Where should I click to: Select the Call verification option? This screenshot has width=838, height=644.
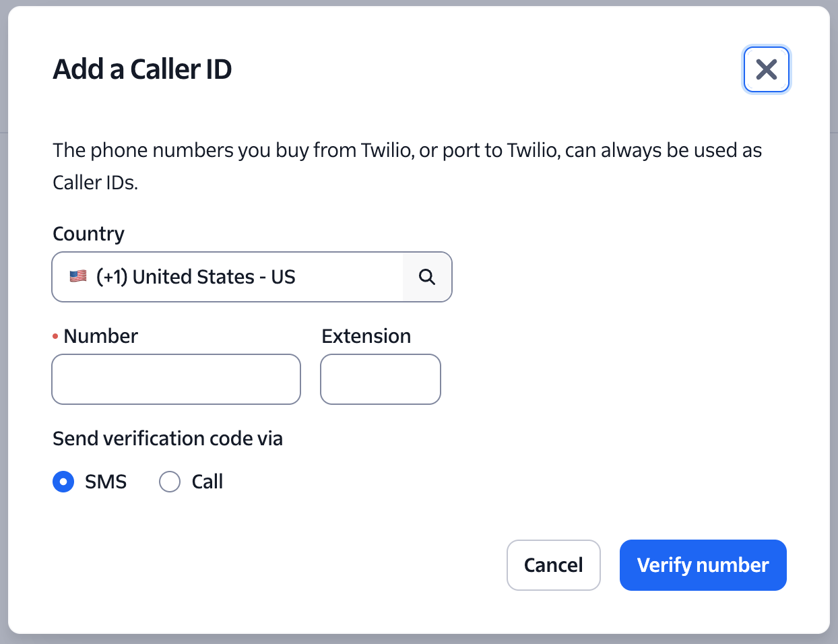point(170,481)
